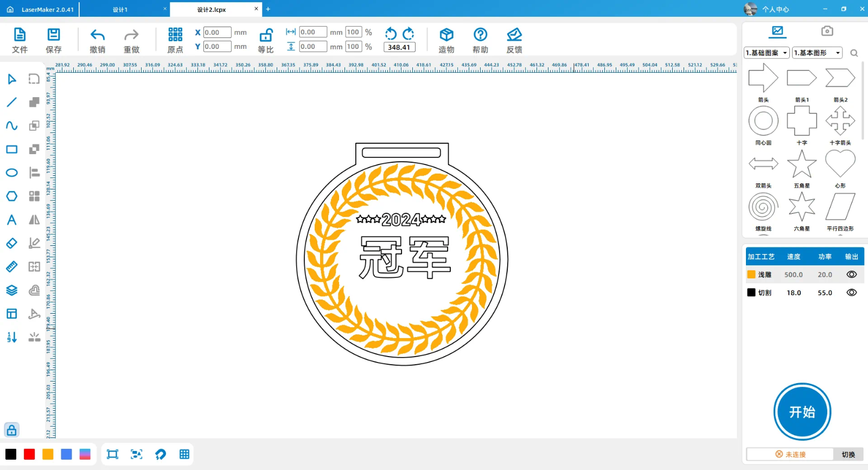This screenshot has height=470, width=868.
Task: Open the Help (帮助) icon
Action: click(x=480, y=35)
